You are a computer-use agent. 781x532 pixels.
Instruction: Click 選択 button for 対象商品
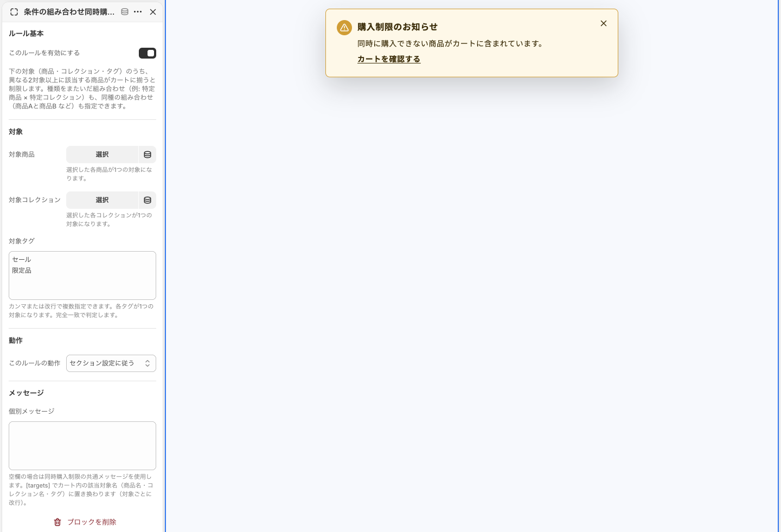(102, 155)
